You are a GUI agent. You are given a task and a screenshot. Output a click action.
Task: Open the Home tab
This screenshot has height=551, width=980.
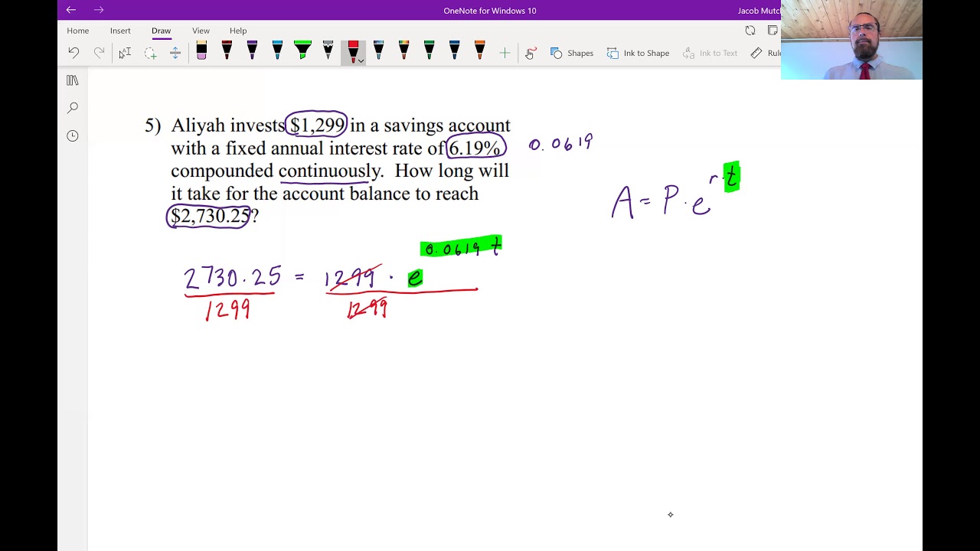pos(77,31)
